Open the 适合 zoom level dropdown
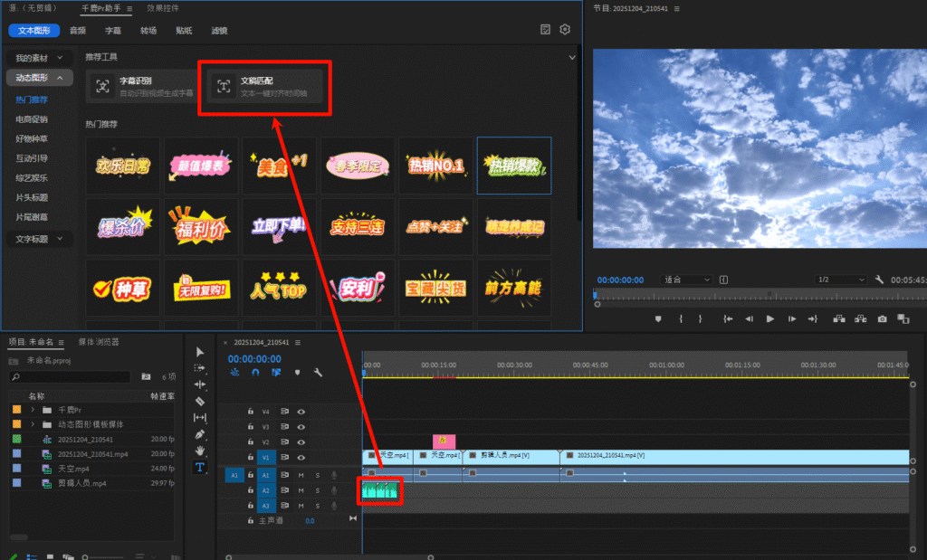The height and width of the screenshot is (560, 927). (x=685, y=280)
